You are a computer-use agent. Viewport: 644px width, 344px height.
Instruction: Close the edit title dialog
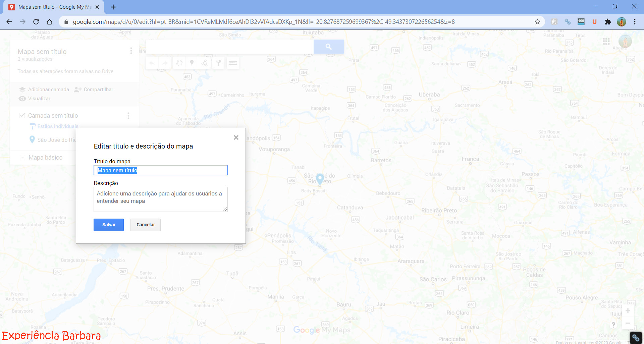pos(236,137)
